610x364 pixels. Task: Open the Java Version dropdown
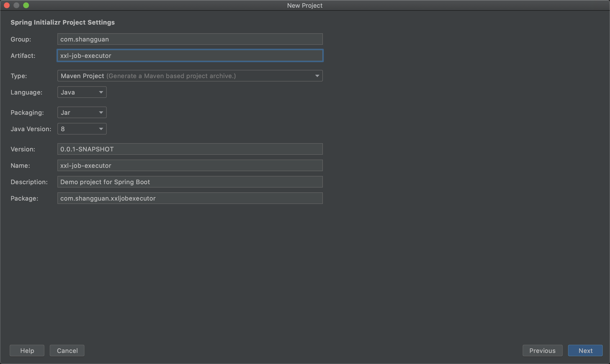[82, 129]
